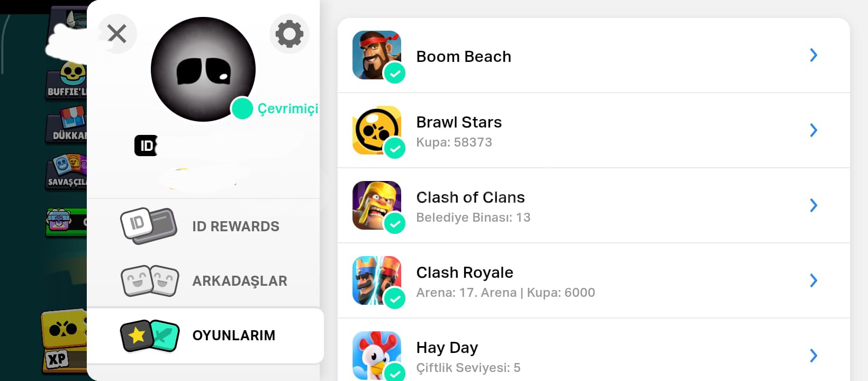Click the Clash of Clans connected checkmark
868x381 pixels.
click(x=395, y=224)
